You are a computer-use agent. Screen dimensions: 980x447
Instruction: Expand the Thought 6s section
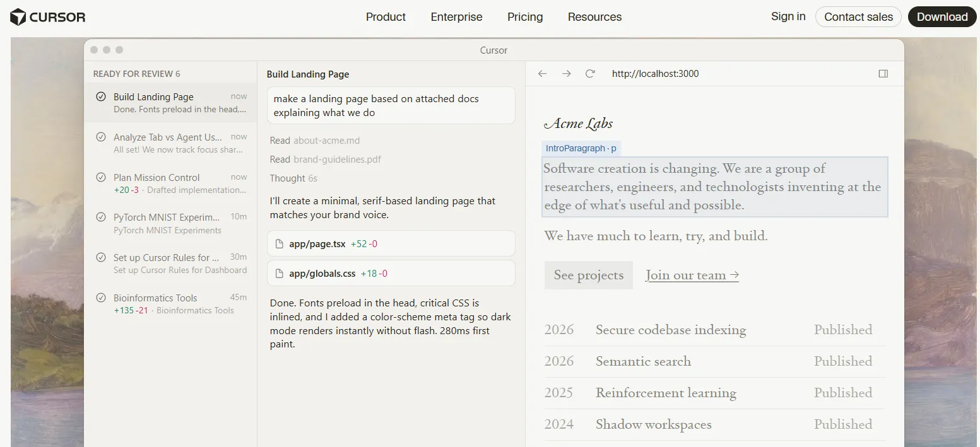click(293, 178)
